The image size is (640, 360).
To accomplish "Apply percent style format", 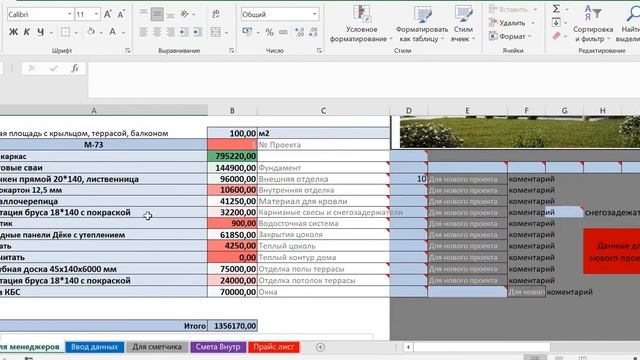I will pyautogui.click(x=269, y=32).
